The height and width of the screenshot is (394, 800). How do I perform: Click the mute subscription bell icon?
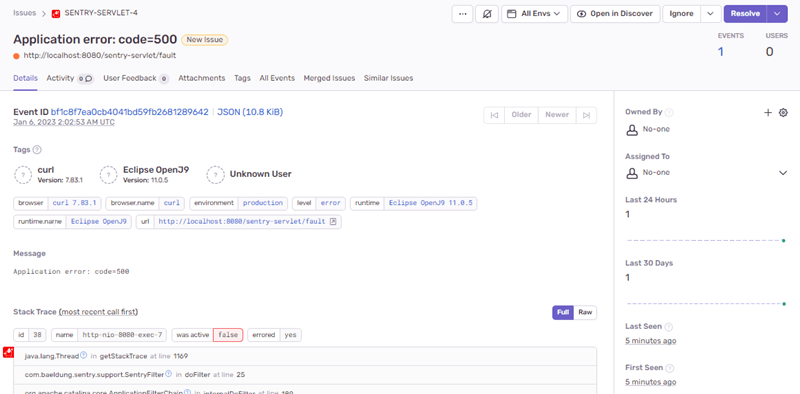coord(487,14)
